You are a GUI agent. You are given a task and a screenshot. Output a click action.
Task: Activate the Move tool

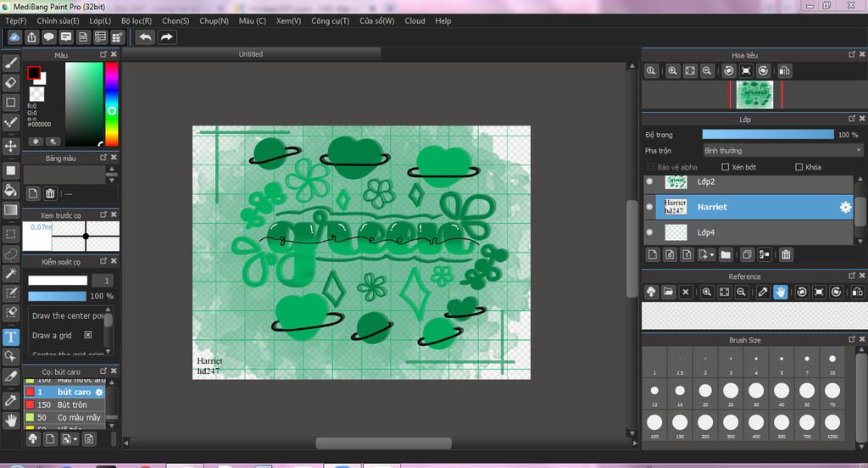[10, 146]
